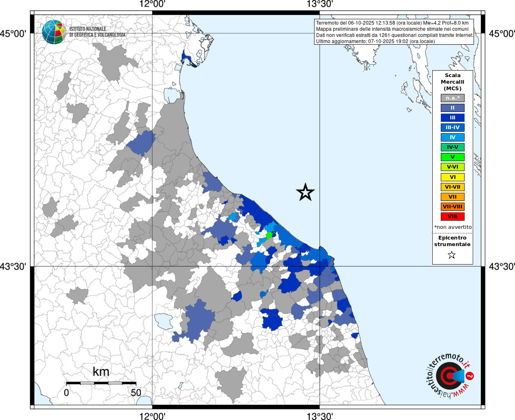This screenshot has width=515, height=420.
Task: Click the Istituto Nazionale di Geofisica text
Action: (x=97, y=32)
